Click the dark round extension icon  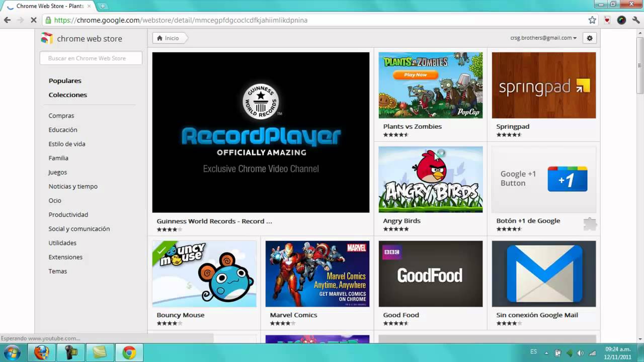click(x=621, y=20)
